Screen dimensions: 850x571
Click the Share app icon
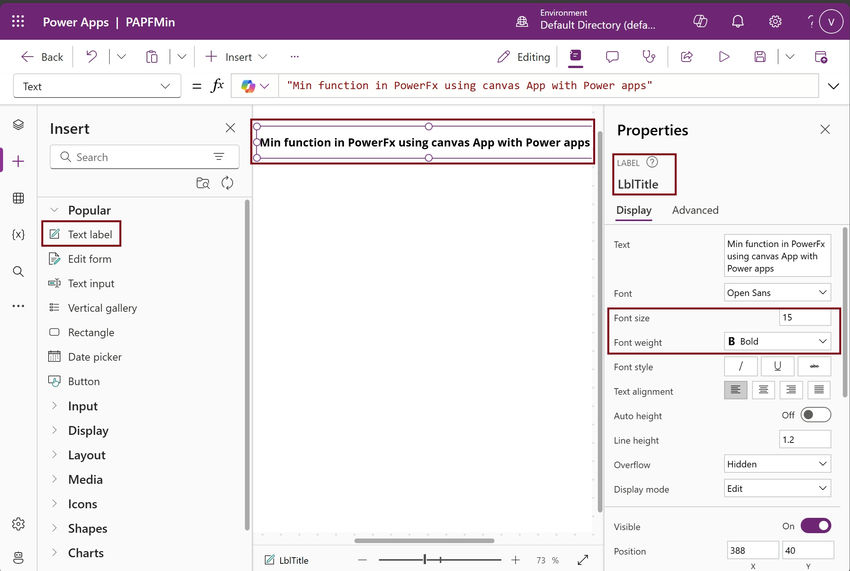coord(687,56)
